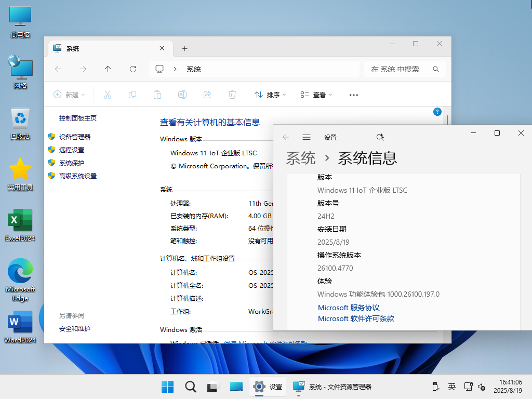This screenshot has height=399, width=532.
Task: Click the Cut scissors icon
Action: [x=107, y=95]
